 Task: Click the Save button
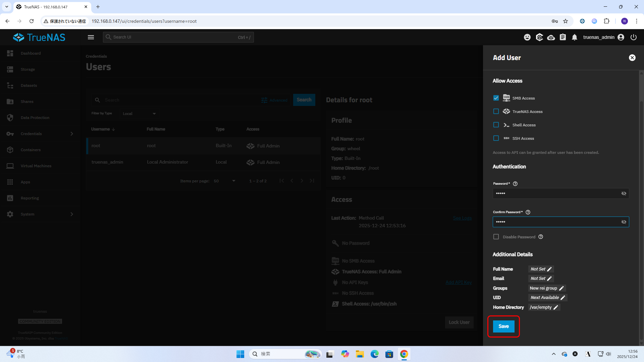pos(503,326)
